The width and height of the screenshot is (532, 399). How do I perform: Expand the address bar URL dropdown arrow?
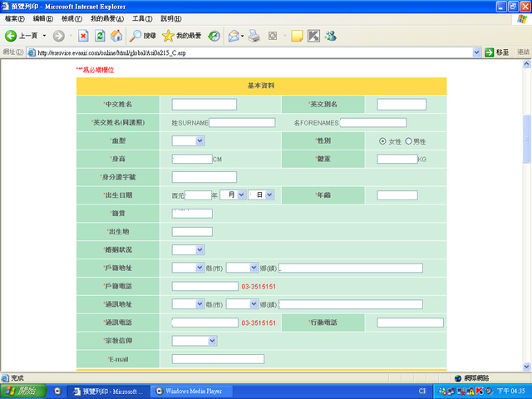tap(476, 52)
